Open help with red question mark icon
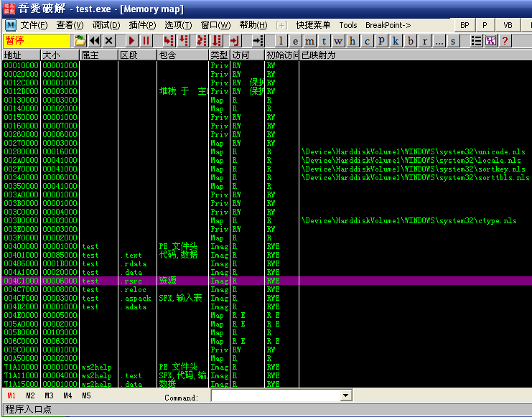Viewport: 532px width, 417px height. (505, 41)
